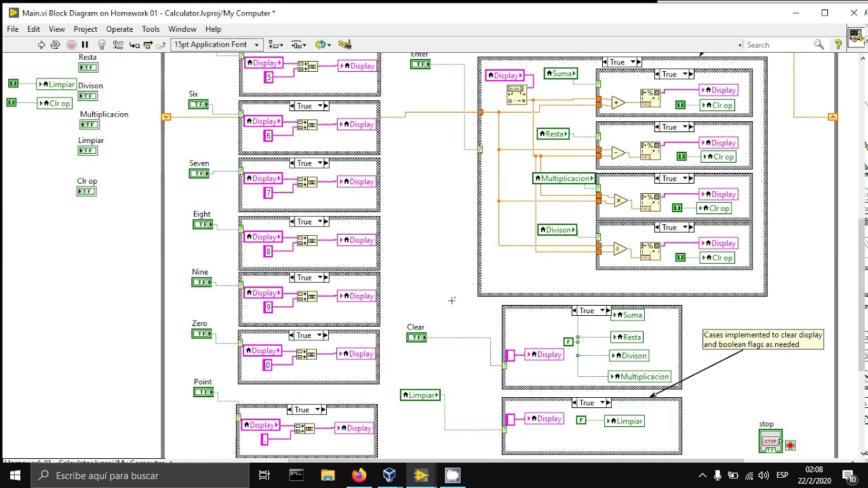Open the 15pt Application Font dropdown
Viewport: 868px width, 488px height.
(217, 45)
